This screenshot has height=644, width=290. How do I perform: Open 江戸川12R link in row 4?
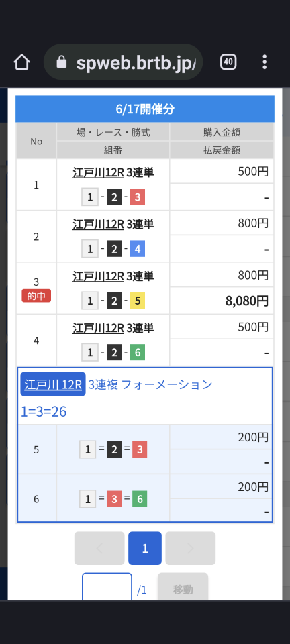[x=98, y=328]
